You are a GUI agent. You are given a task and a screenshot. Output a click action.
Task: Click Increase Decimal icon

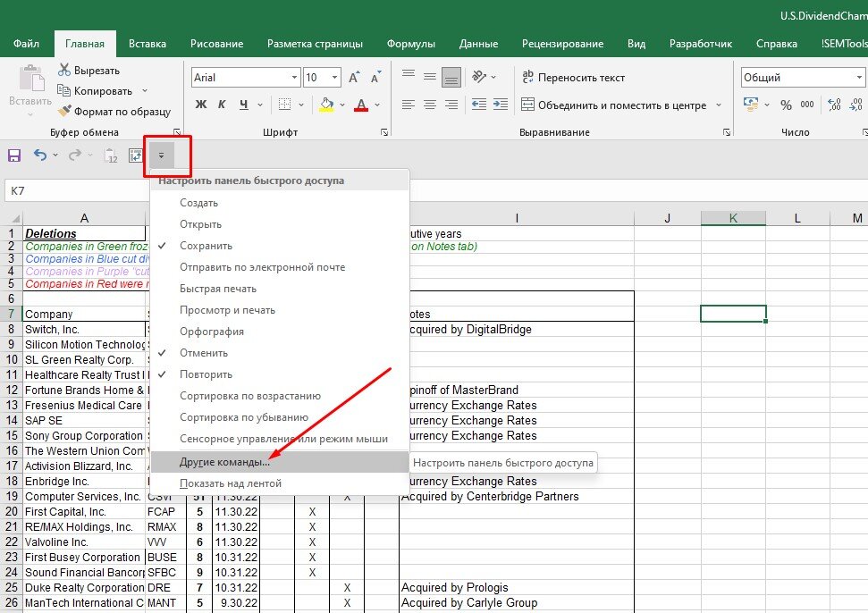coord(834,105)
